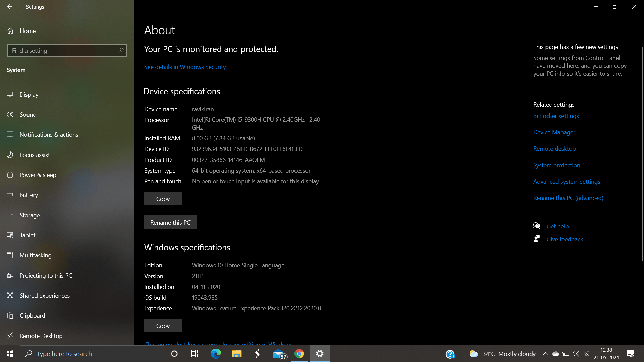Click the About page vertical scrollbar
The width and height of the screenshot is (644, 362).
tap(642, 154)
